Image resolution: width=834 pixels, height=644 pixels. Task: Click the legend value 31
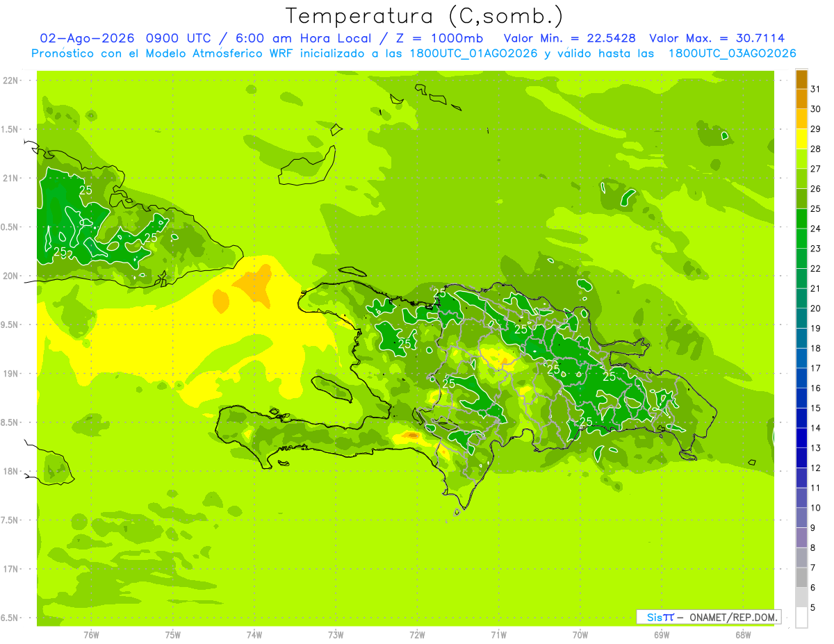[x=816, y=89]
